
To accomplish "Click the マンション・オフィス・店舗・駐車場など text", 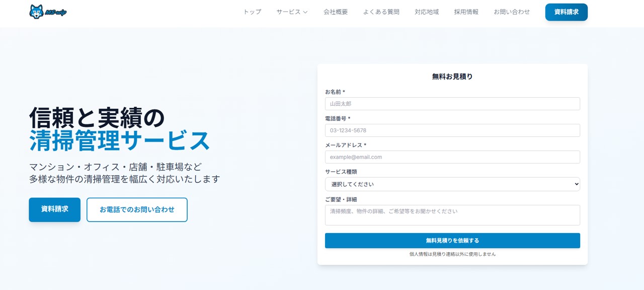I will 115,167.
